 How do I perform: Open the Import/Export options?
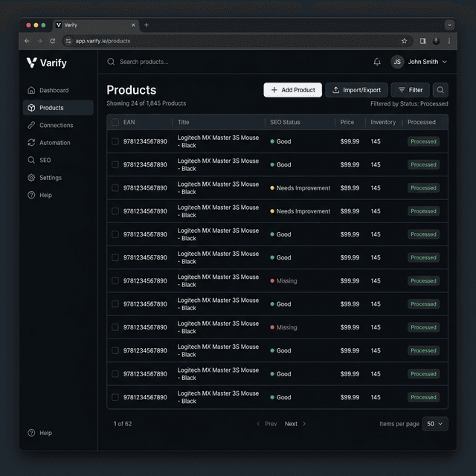tap(356, 90)
